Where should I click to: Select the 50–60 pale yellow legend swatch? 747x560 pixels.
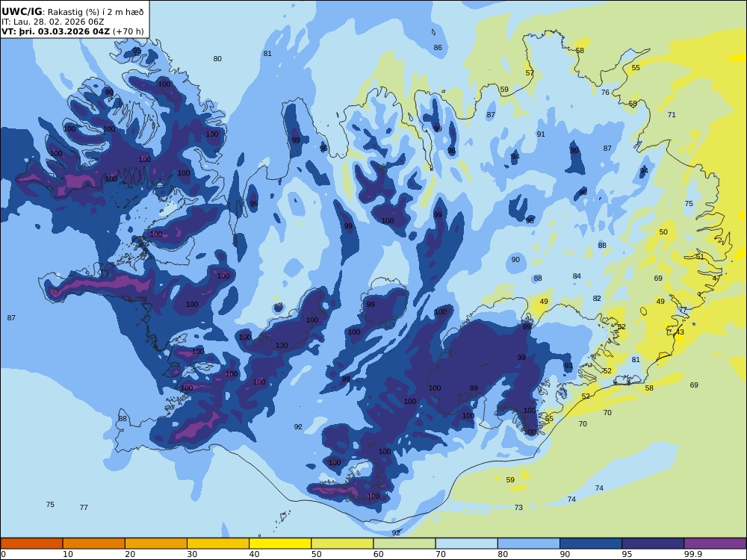coord(342,544)
